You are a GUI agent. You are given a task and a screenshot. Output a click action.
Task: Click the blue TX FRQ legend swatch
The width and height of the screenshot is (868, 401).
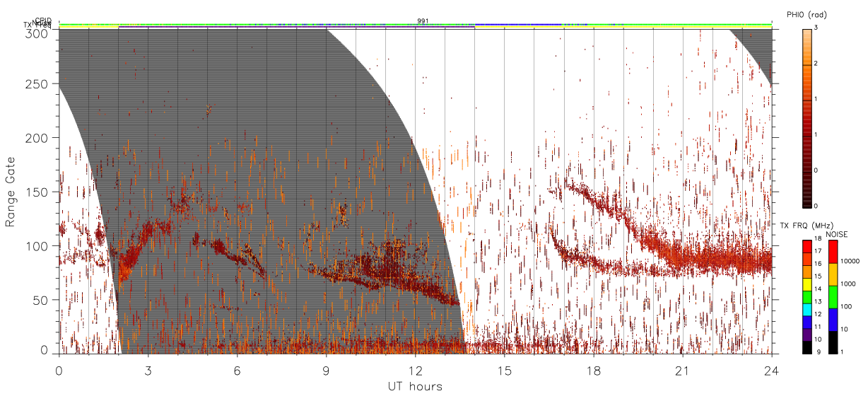[807, 321]
